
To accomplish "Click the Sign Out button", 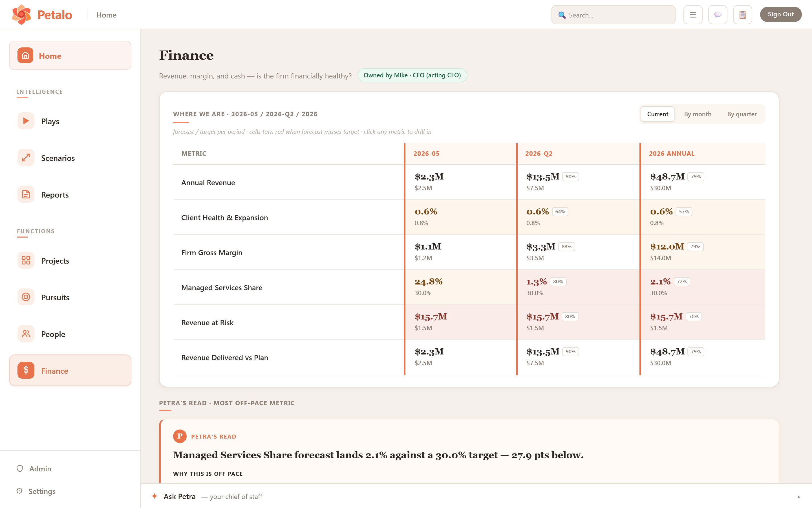I will tap(780, 14).
